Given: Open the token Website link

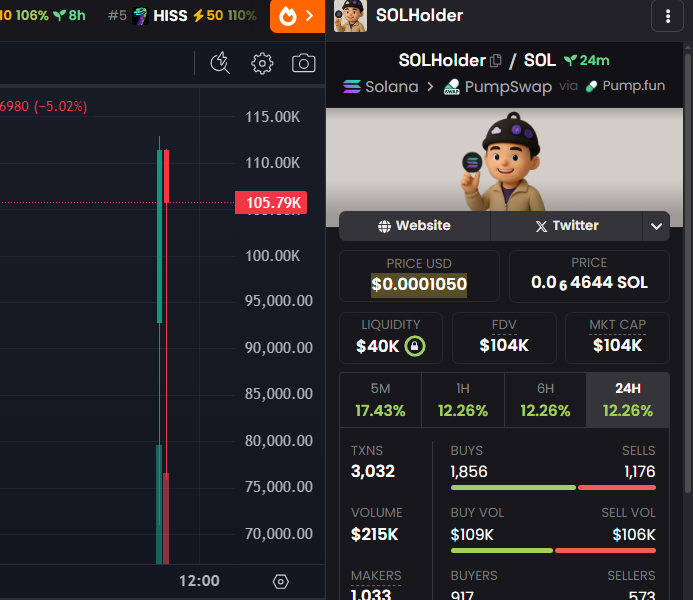Looking at the screenshot, I should pos(414,226).
